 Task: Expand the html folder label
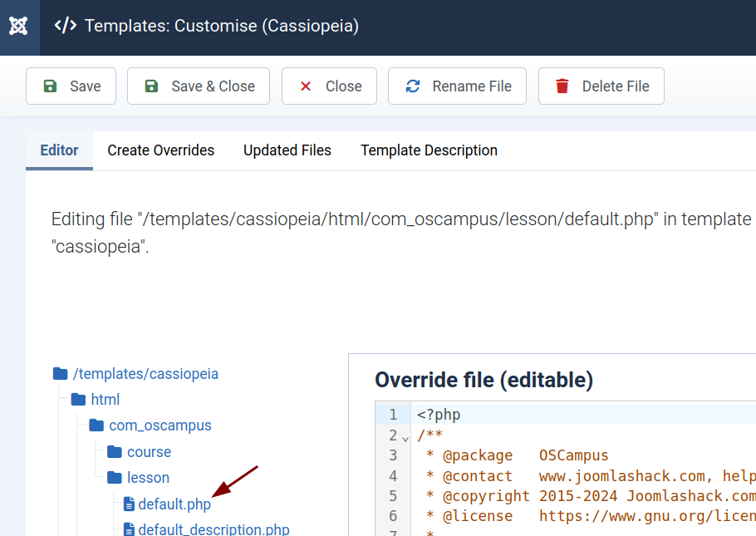pyautogui.click(x=106, y=400)
